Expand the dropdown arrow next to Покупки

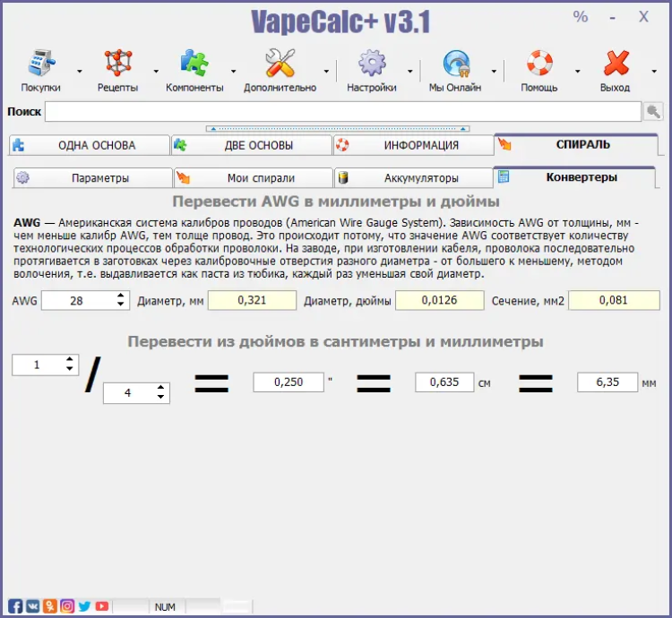79,71
